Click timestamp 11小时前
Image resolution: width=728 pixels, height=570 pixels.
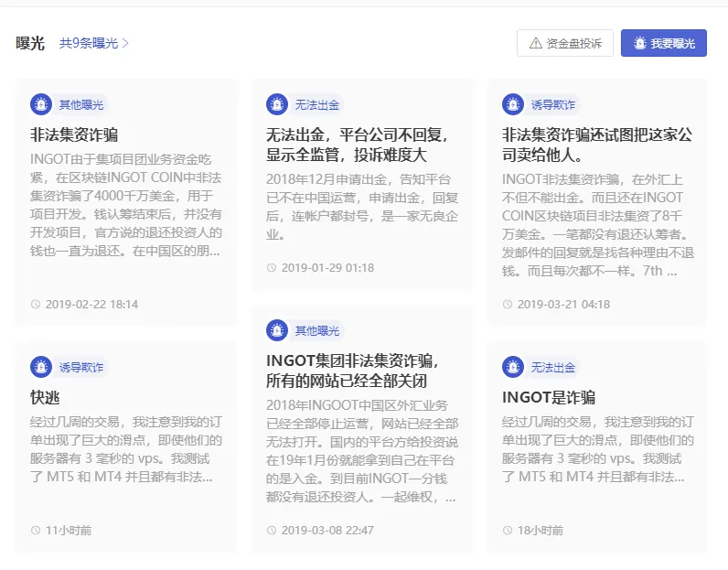(x=69, y=530)
